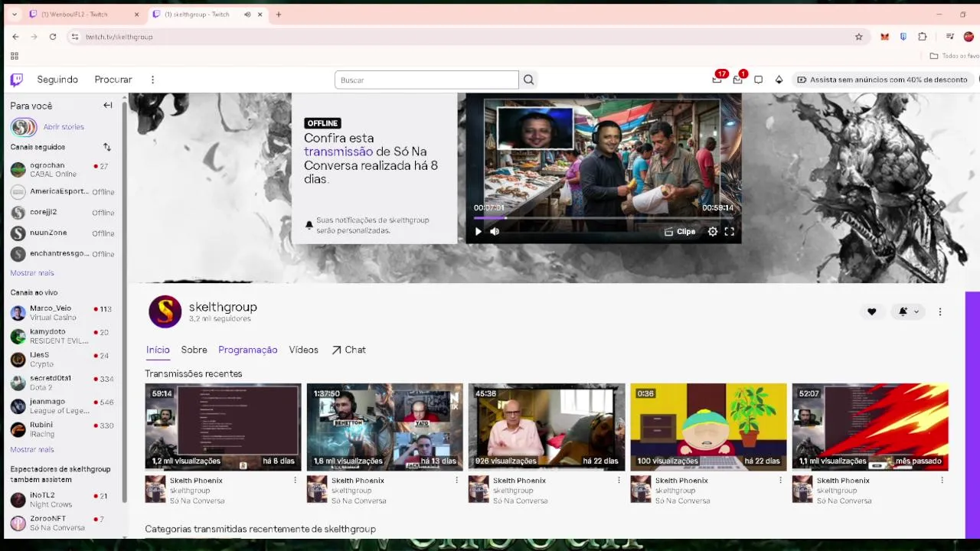Image resolution: width=980 pixels, height=551 pixels.
Task: Expand live channels with Mostrar mais under Rubini
Action: click(x=32, y=450)
